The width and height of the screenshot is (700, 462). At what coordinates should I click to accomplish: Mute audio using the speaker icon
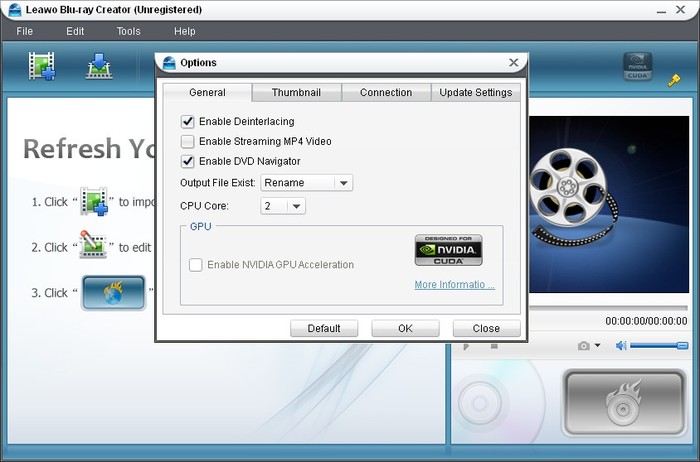(621, 346)
